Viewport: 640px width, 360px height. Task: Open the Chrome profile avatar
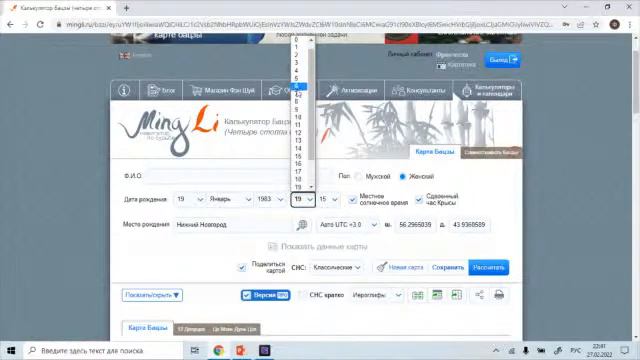click(614, 24)
